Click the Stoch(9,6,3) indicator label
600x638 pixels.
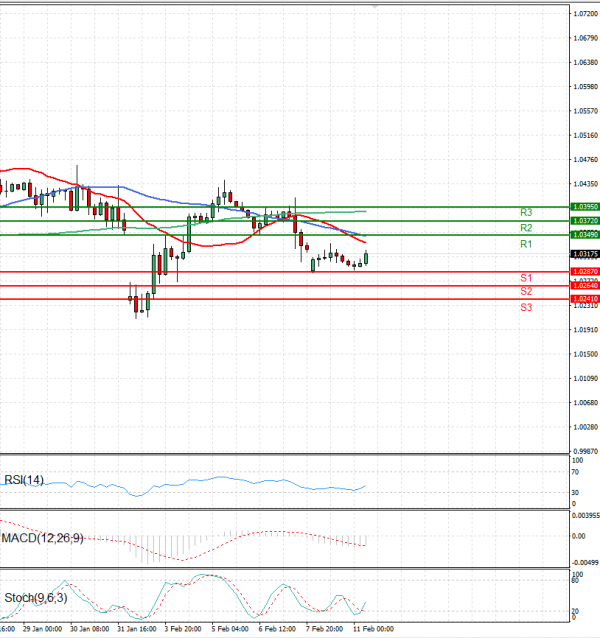point(35,598)
